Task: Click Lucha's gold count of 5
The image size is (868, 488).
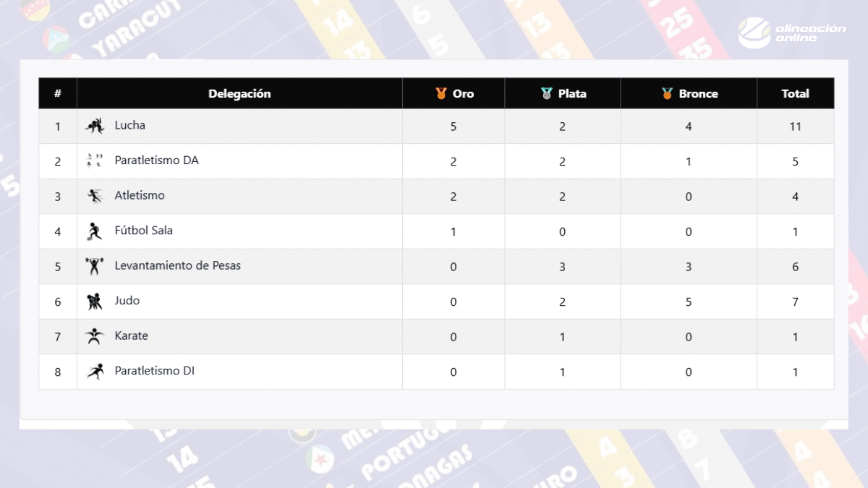Action: click(454, 127)
